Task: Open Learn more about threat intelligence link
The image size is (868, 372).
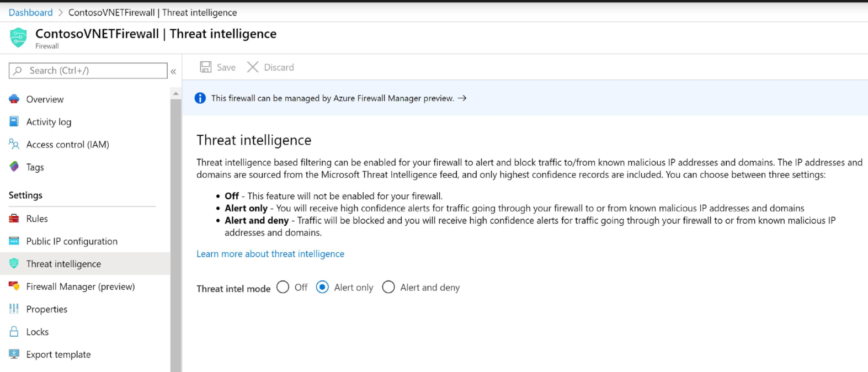Action: click(270, 254)
